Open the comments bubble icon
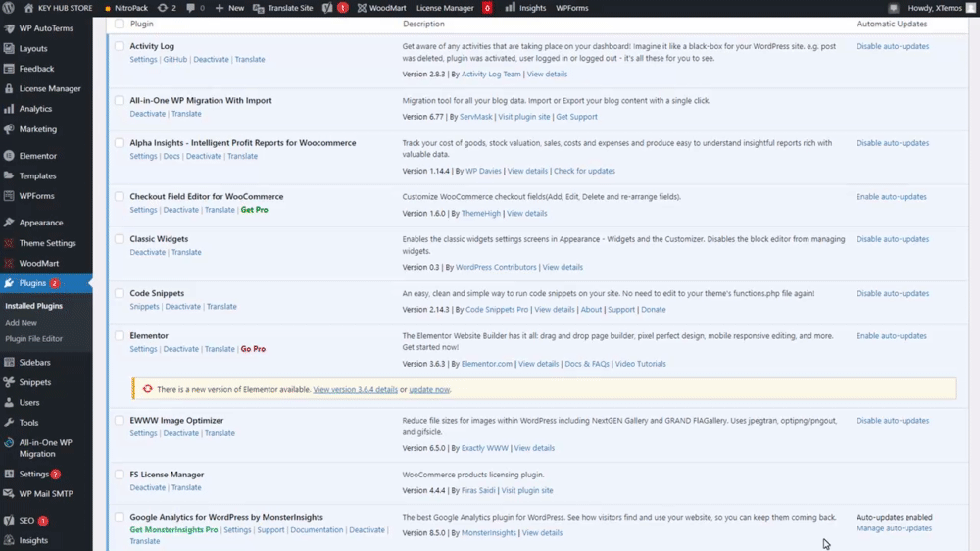The width and height of the screenshot is (980, 551). tap(191, 8)
